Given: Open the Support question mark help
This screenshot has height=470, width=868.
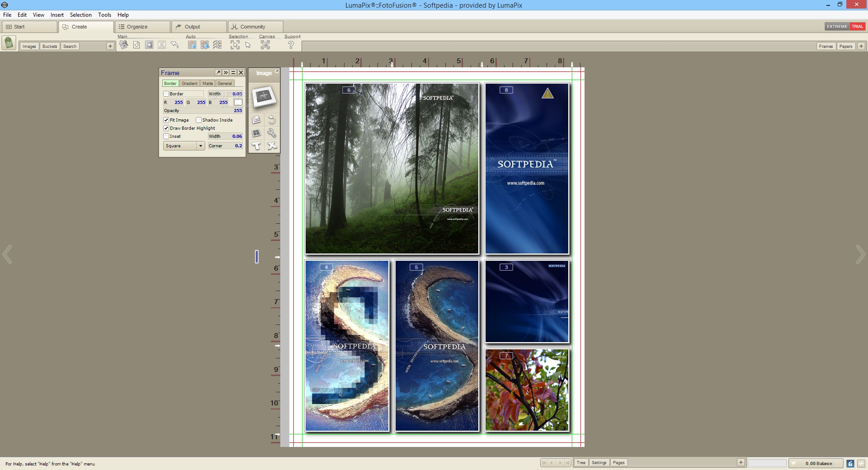Looking at the screenshot, I should (291, 45).
